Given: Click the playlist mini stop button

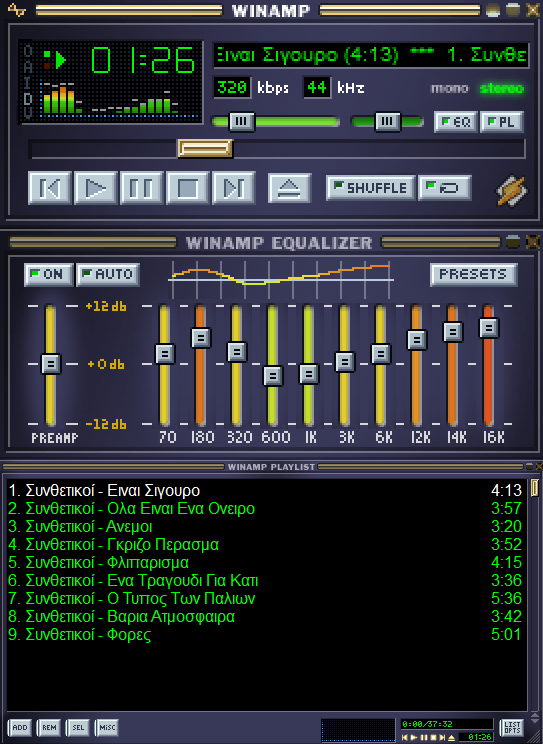Looking at the screenshot, I should [x=433, y=737].
